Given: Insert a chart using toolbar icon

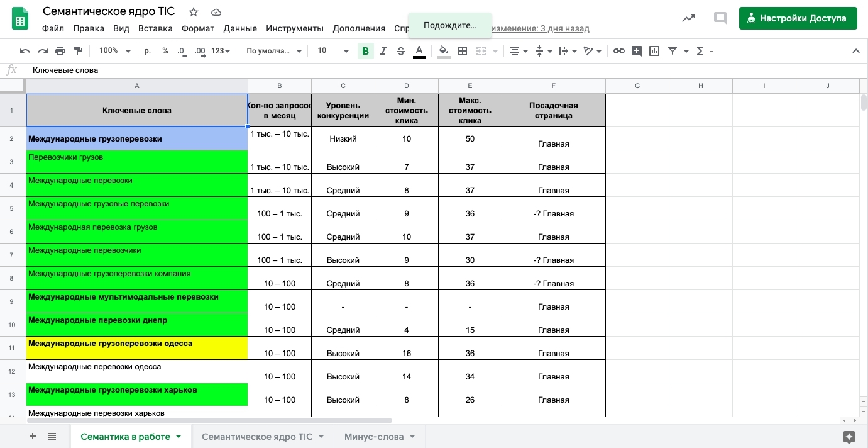Looking at the screenshot, I should click(x=654, y=51).
